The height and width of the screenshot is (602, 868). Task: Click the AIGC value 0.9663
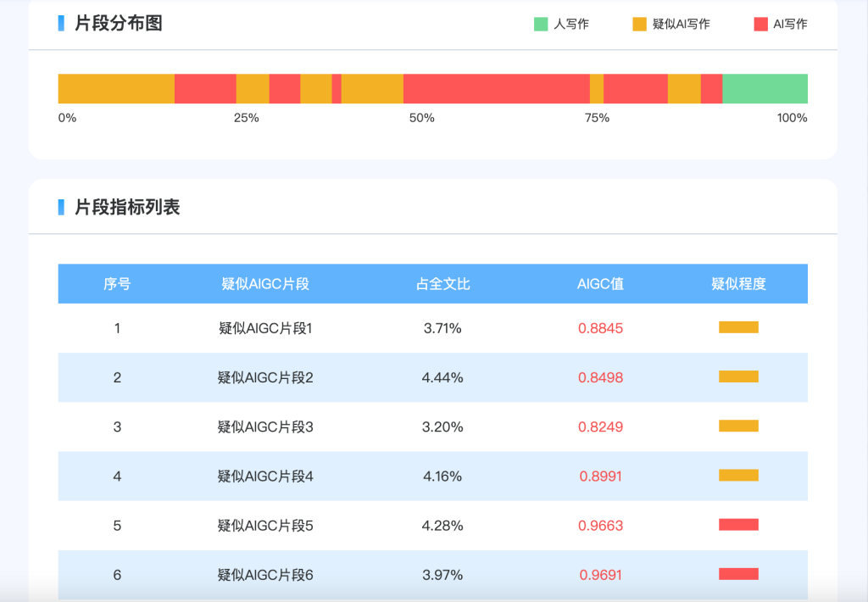[x=600, y=526]
